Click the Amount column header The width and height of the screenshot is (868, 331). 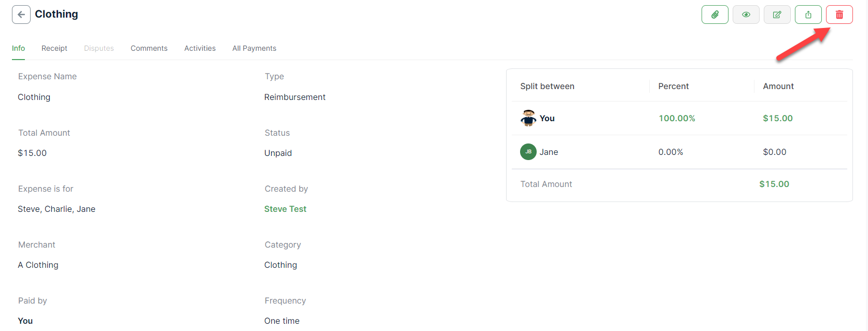[x=778, y=86]
